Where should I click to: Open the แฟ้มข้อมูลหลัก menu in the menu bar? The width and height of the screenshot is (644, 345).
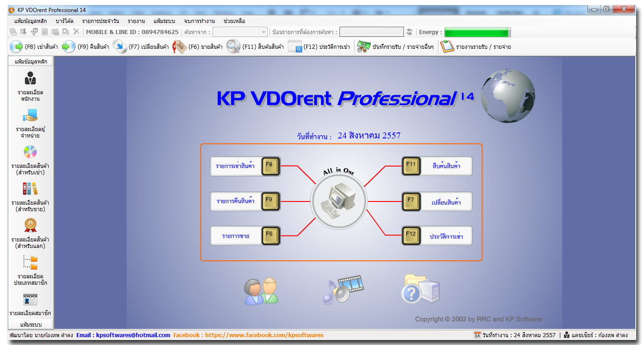pyautogui.click(x=30, y=21)
